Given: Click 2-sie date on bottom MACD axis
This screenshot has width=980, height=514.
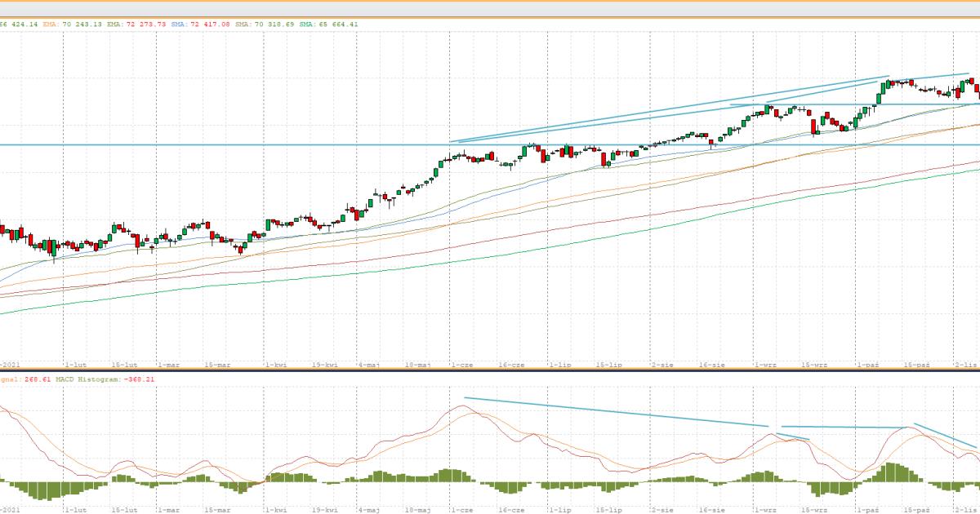Looking at the screenshot, I should (662, 509).
